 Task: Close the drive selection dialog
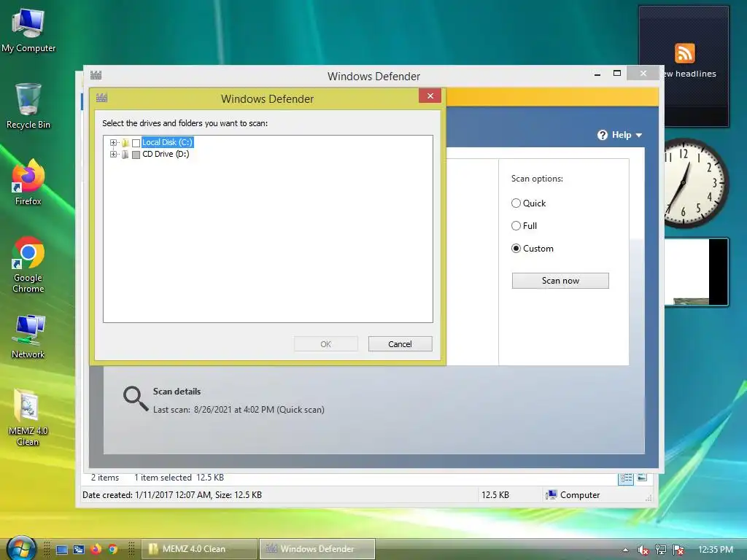pyautogui.click(x=430, y=96)
